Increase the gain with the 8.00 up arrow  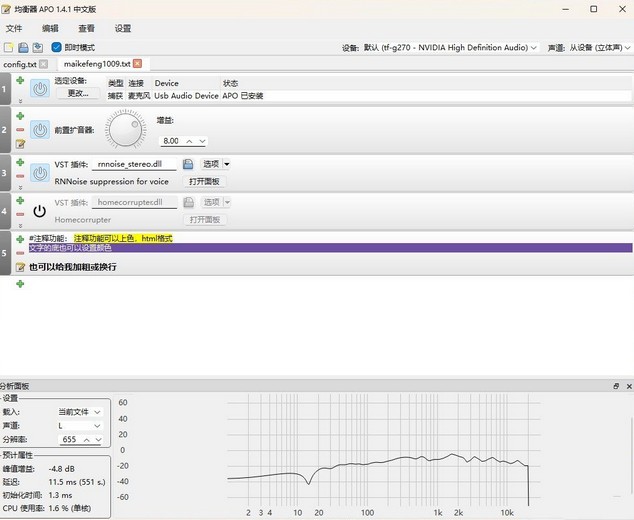pos(189,141)
